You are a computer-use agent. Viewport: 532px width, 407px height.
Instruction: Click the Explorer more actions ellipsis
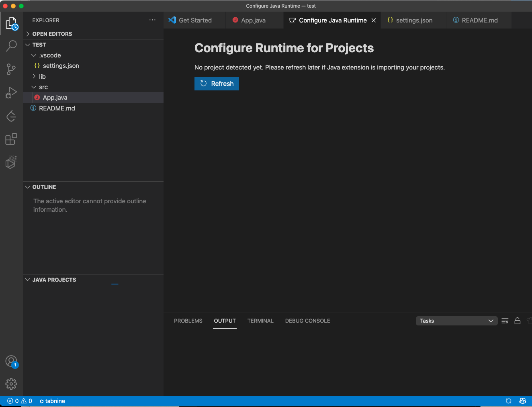point(152,20)
